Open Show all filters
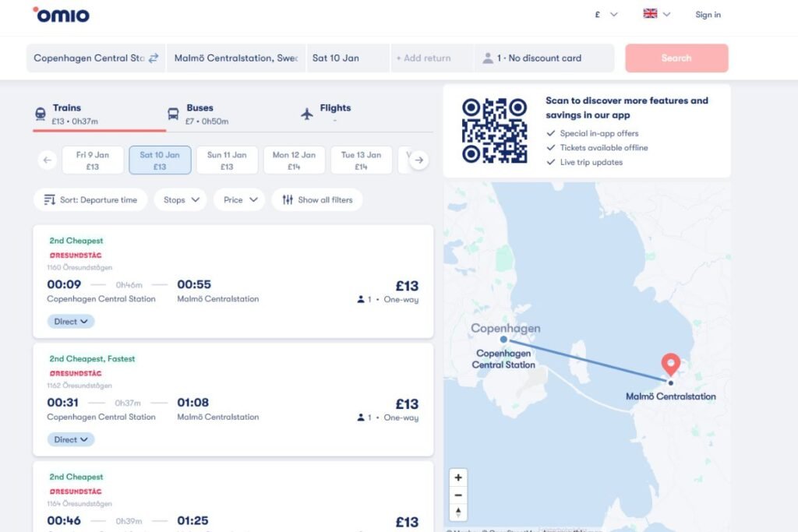This screenshot has width=798, height=532. coord(317,199)
